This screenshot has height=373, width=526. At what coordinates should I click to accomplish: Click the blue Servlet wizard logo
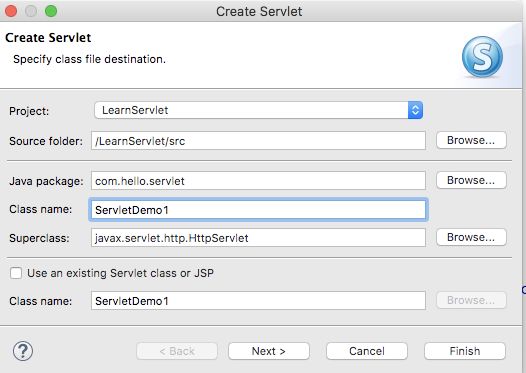tap(482, 57)
